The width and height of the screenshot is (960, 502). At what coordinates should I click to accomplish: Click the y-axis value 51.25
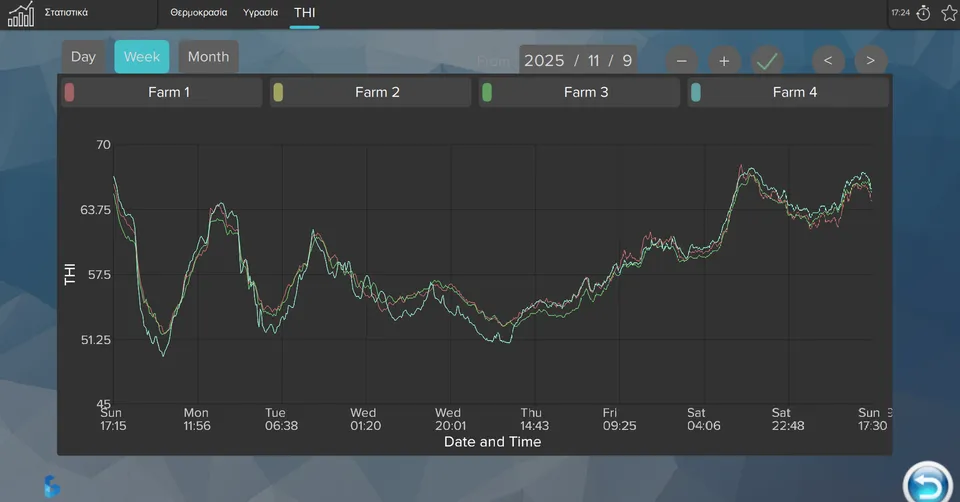[x=96, y=340]
